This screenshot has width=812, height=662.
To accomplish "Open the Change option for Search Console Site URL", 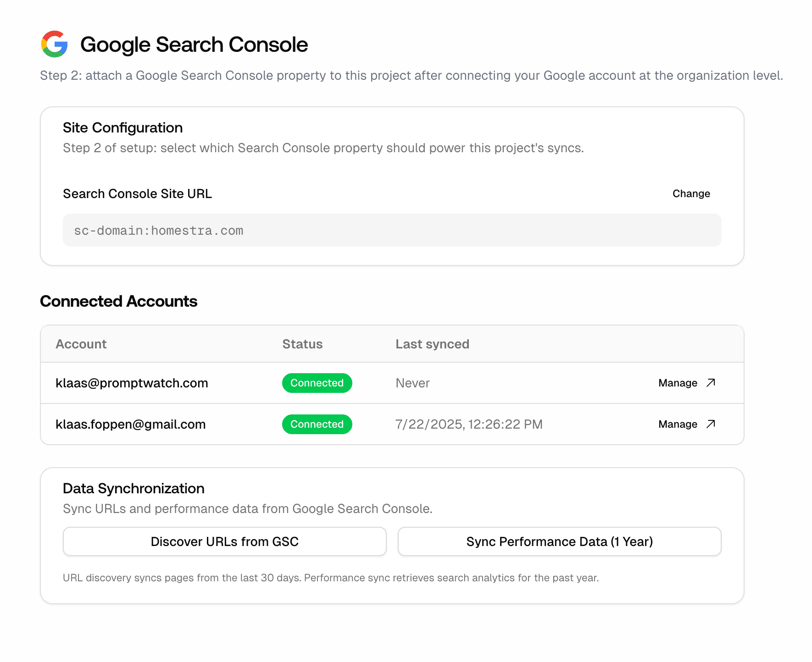I will 691,193.
